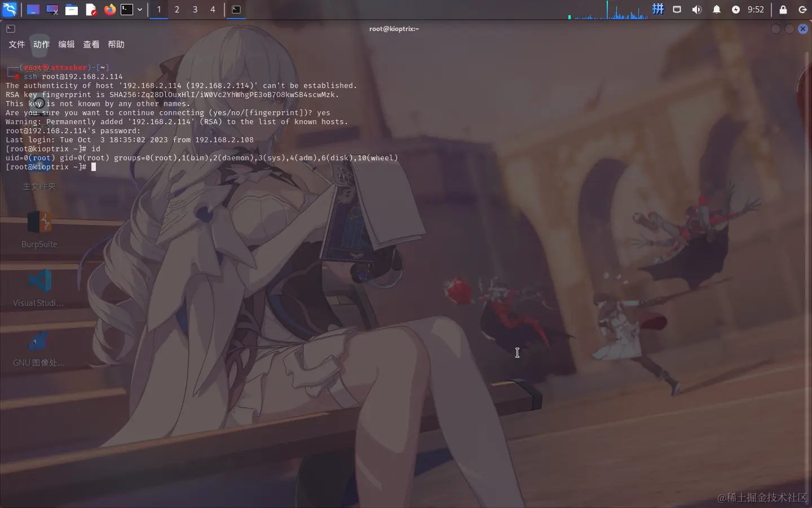Open the text editor launcher in the panel
The width and height of the screenshot is (812, 508).
click(x=91, y=10)
